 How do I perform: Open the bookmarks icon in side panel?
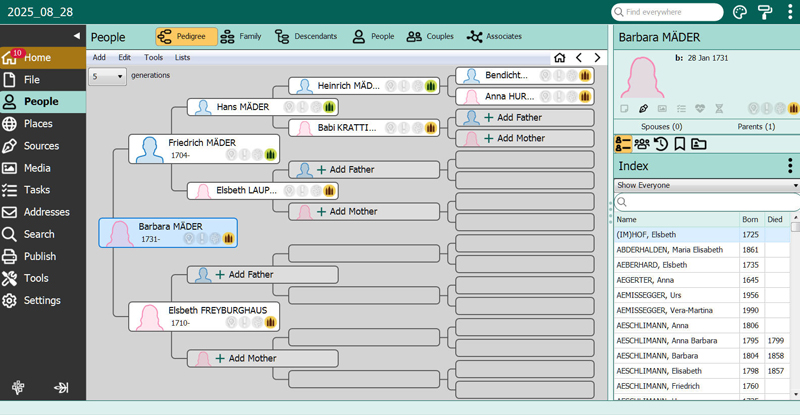pyautogui.click(x=680, y=144)
